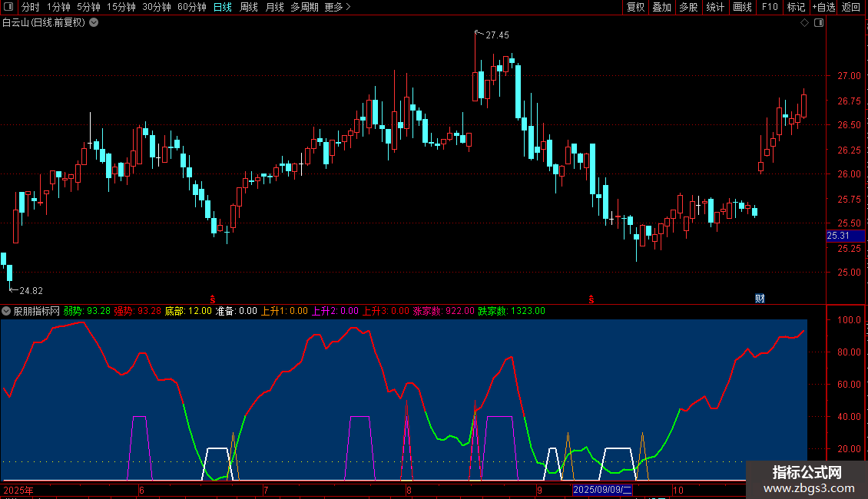
Task: Select the 日线 daily period
Action: (223, 7)
